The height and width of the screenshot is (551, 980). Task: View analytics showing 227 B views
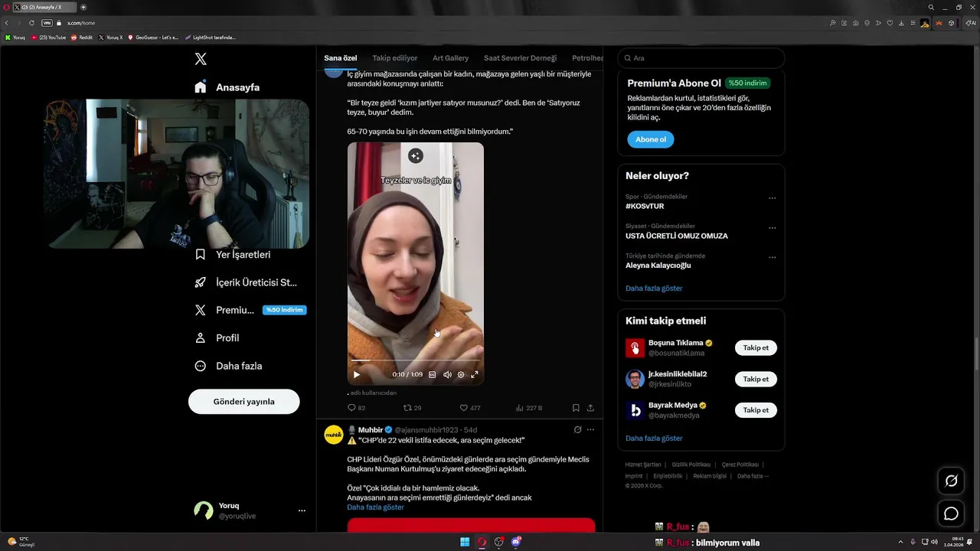(x=529, y=408)
